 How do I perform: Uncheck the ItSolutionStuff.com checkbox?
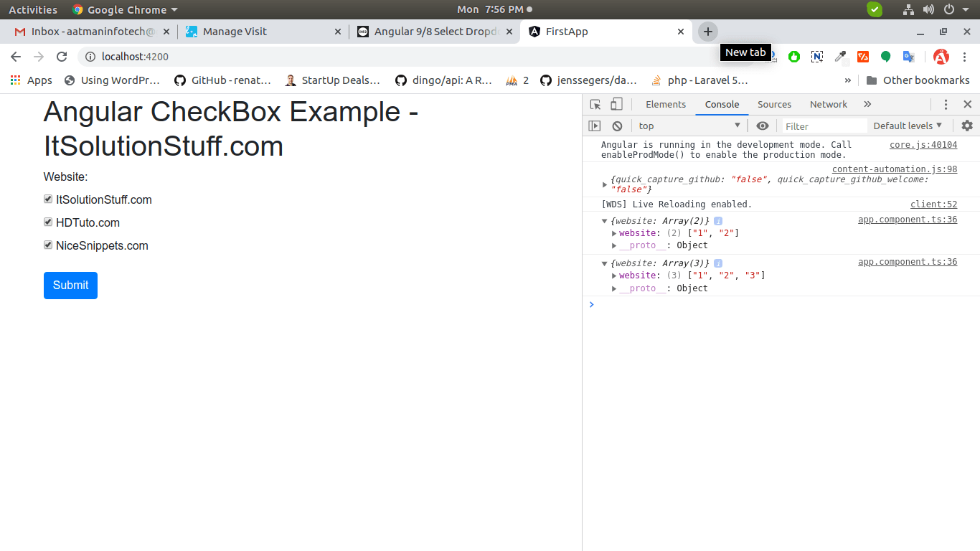tap(47, 199)
